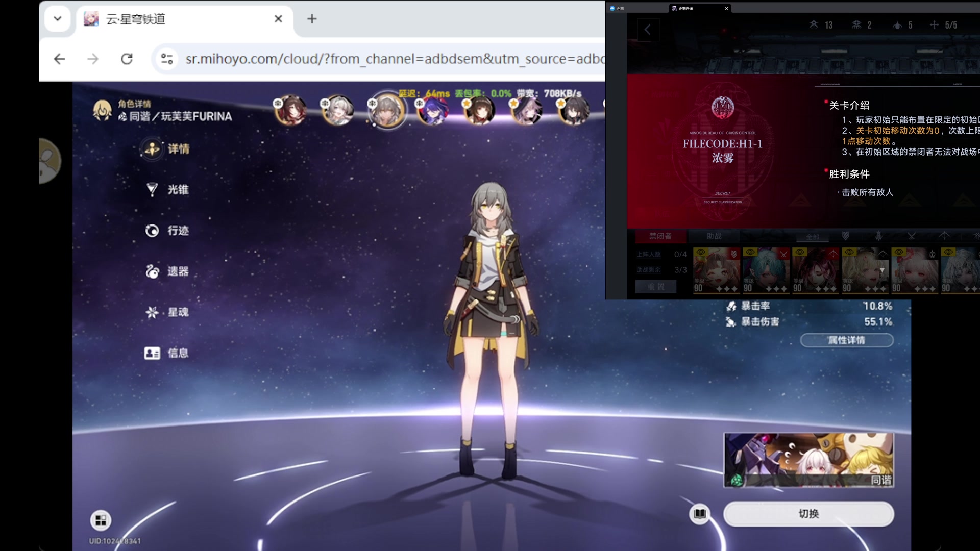
Task: Click the enemy count icon showing 13
Action: click(814, 24)
